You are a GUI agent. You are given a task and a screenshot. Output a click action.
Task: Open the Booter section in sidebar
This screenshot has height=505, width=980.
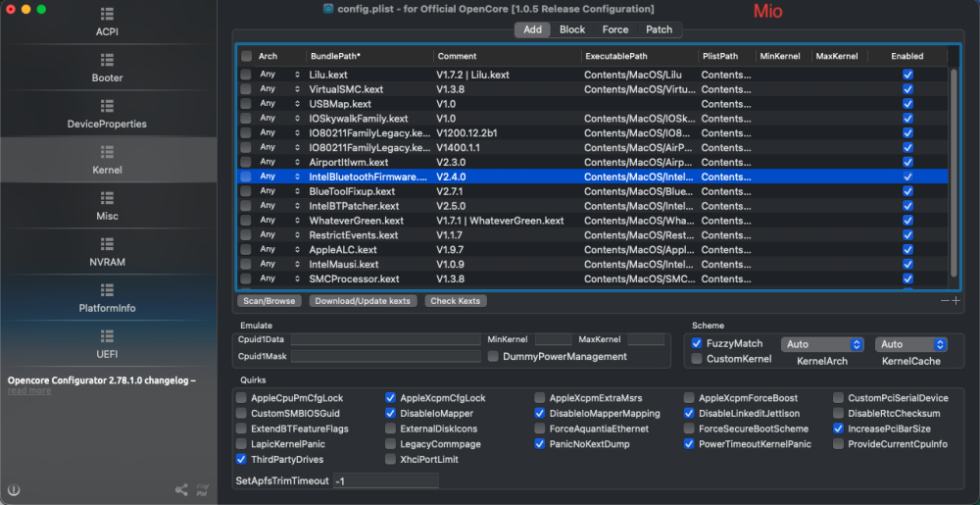tap(107, 69)
